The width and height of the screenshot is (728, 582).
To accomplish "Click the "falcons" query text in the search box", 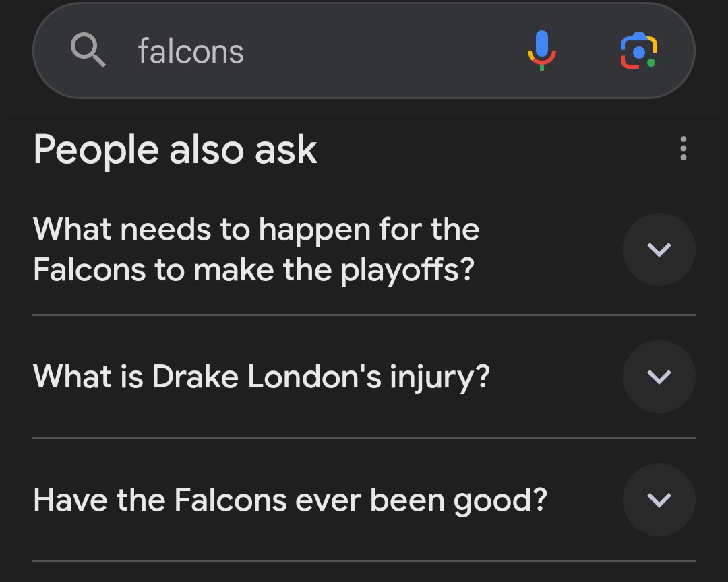I will click(x=191, y=51).
